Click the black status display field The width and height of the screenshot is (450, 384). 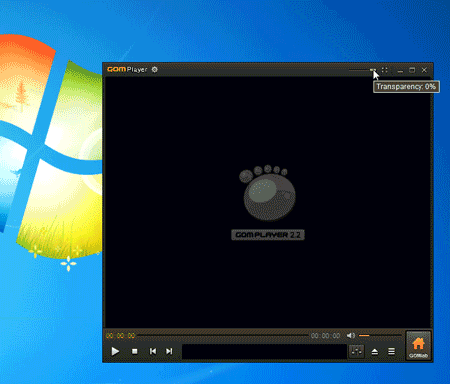click(x=264, y=352)
